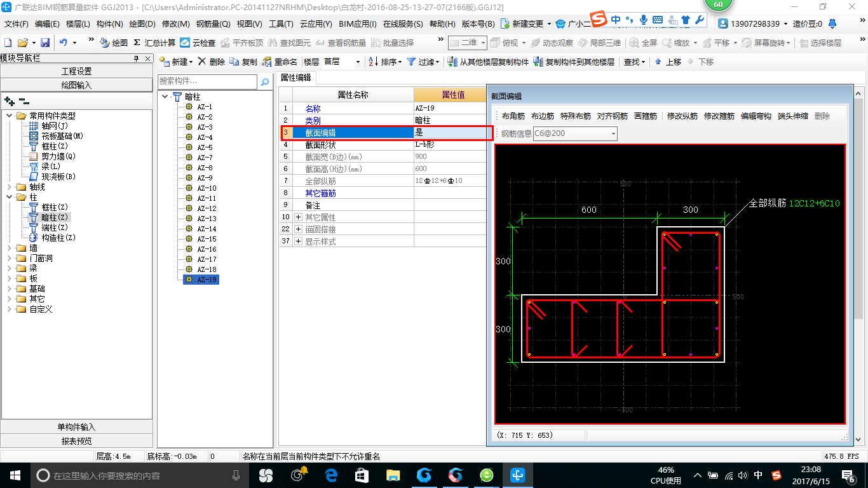Open 楼层(L) menu
Screen dimensions: 868x488
78,24
